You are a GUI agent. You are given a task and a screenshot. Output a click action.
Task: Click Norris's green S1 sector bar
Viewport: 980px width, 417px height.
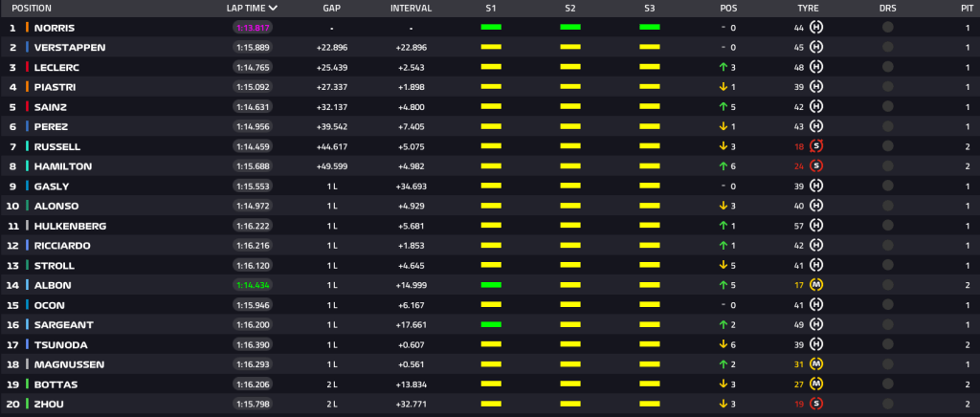(491, 27)
